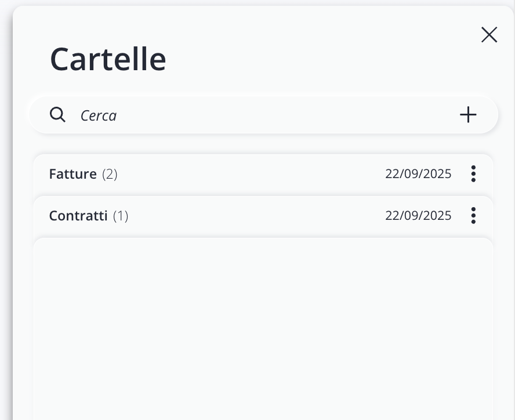This screenshot has width=515, height=420.
Task: Open the Fatture three-dot options menu
Action: tap(473, 174)
